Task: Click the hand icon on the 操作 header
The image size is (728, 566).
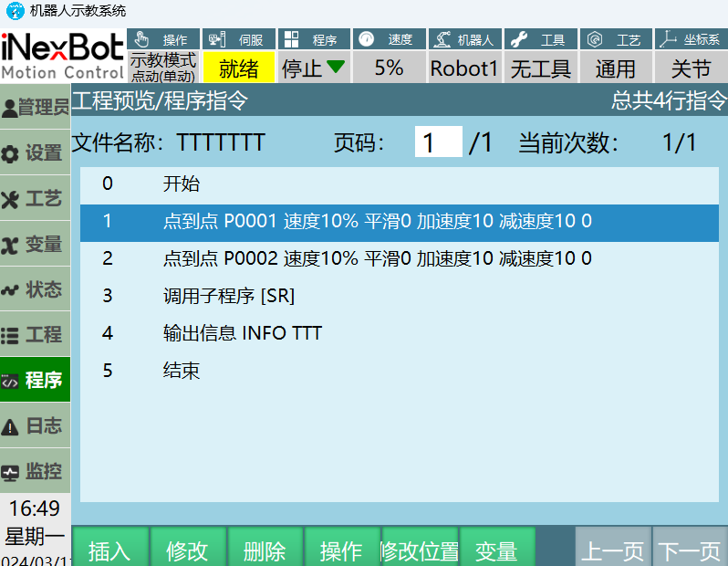Action: [141, 39]
